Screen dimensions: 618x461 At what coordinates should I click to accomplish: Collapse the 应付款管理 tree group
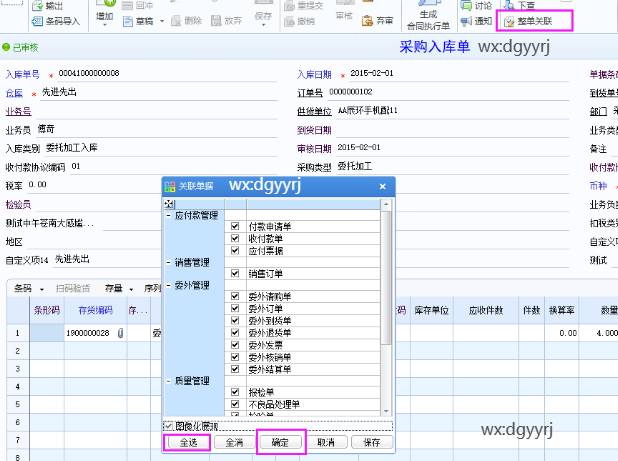point(167,214)
